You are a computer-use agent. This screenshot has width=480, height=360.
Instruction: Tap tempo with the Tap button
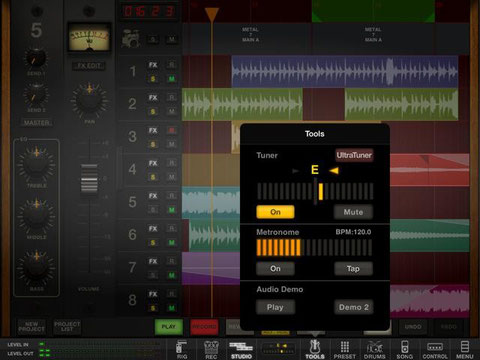click(353, 269)
